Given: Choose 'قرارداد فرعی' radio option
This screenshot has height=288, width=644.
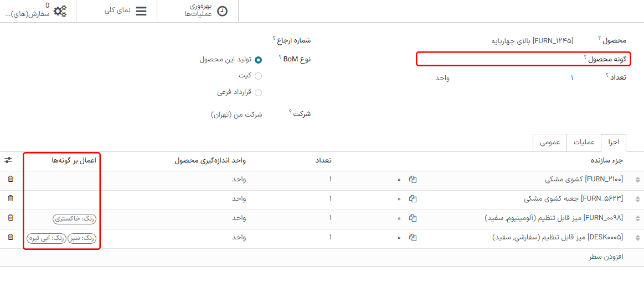Looking at the screenshot, I should point(258,92).
